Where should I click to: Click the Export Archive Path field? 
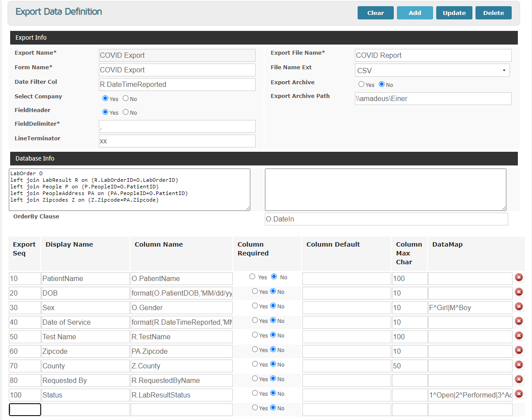click(x=433, y=98)
